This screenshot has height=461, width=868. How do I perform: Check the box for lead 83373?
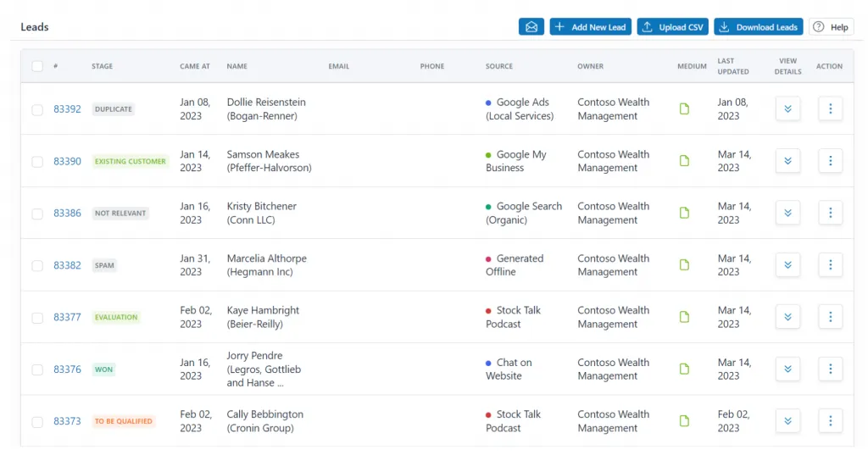pos(37,422)
